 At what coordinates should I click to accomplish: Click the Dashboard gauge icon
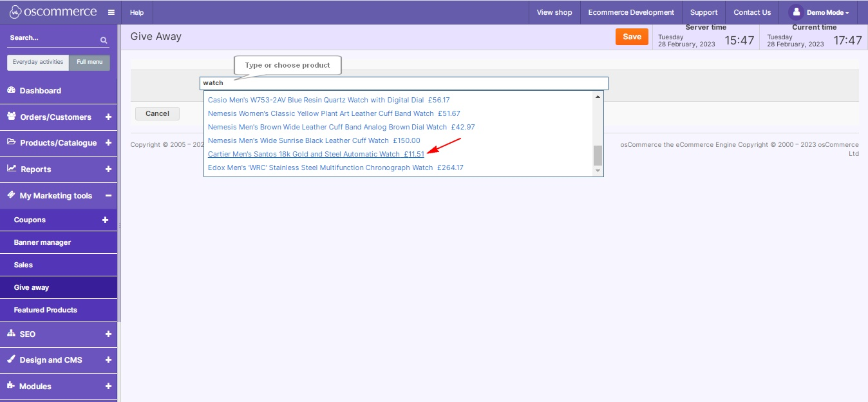(x=11, y=90)
